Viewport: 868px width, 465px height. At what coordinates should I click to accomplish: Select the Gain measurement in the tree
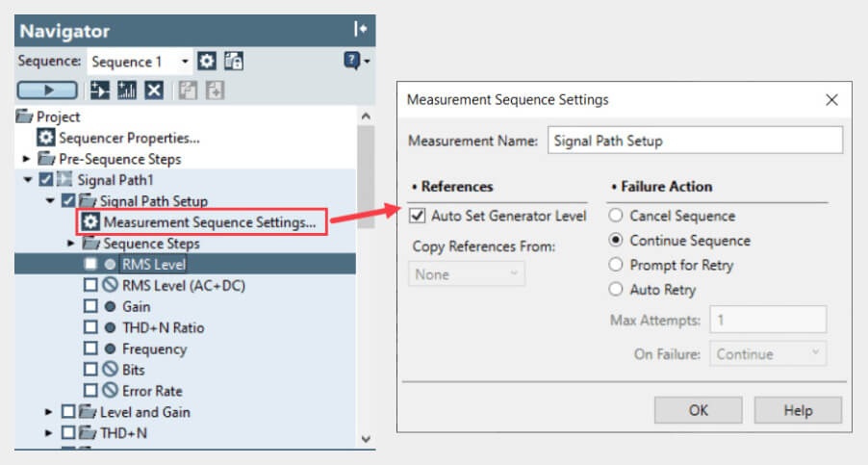136,306
